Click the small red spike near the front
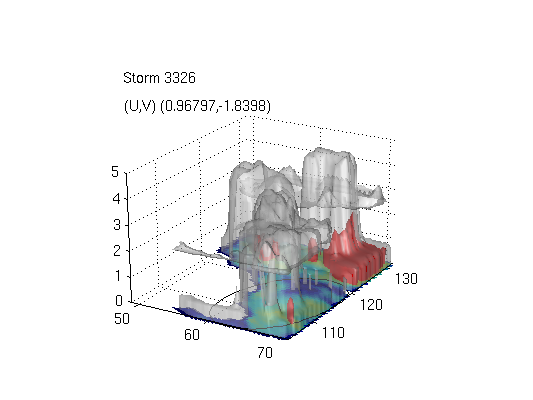 291,310
